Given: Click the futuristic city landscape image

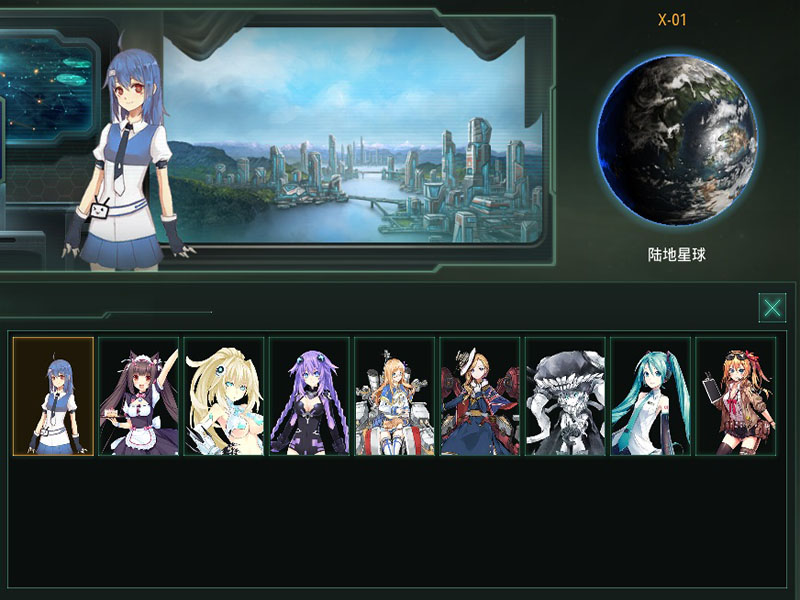Looking at the screenshot, I should (352, 134).
